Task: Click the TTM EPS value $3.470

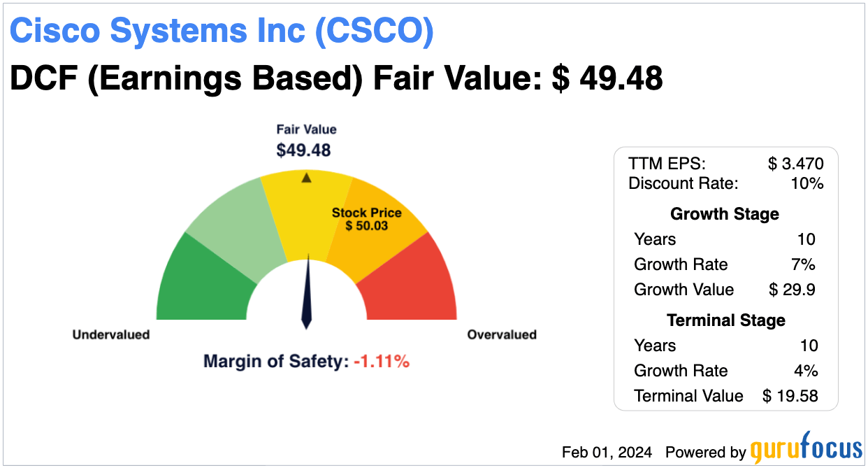Action: [795, 164]
